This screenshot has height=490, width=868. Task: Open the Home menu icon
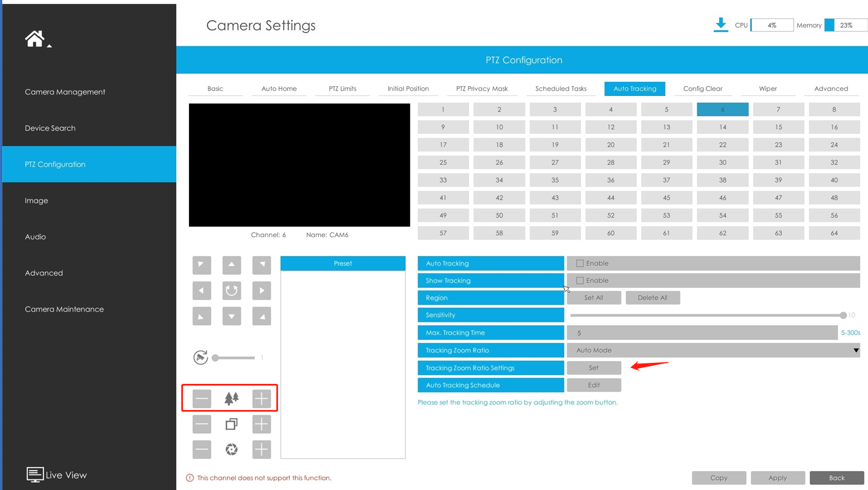point(34,38)
